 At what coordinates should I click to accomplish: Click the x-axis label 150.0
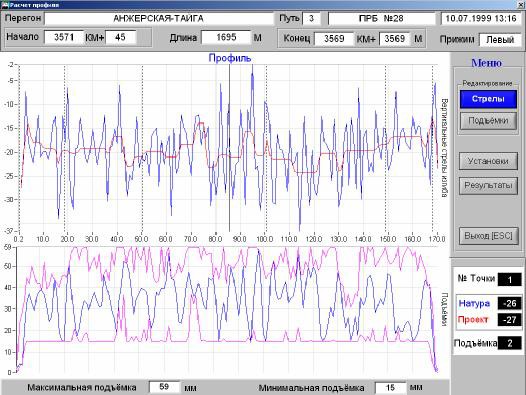pyautogui.click(x=388, y=239)
